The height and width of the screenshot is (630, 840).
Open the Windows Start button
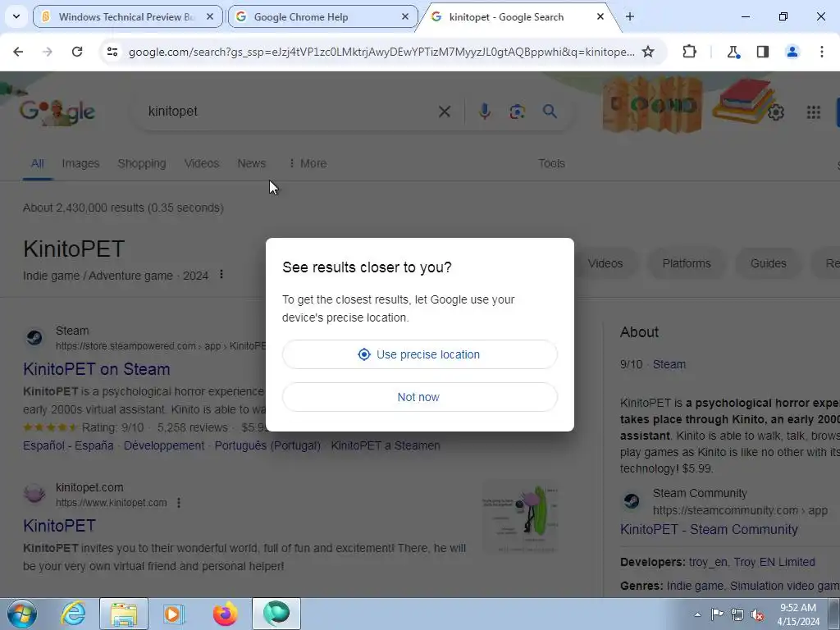pos(22,614)
